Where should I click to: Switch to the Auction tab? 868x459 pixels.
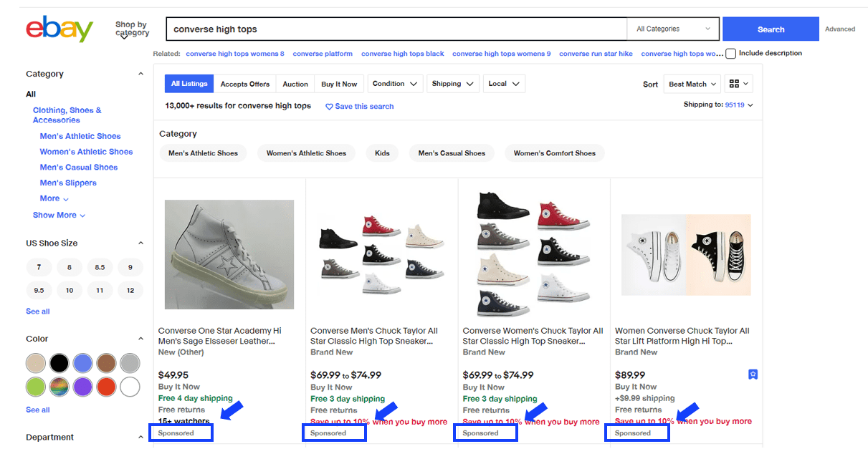tap(295, 84)
